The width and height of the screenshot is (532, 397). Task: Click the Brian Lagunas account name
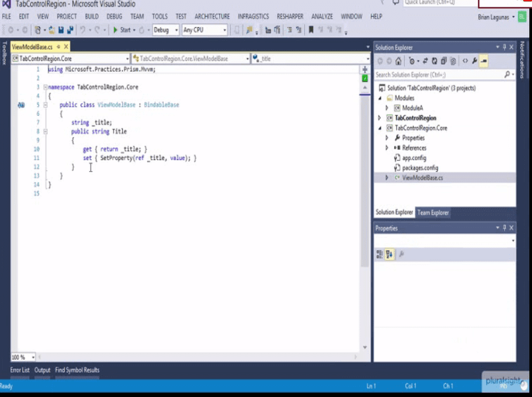(493, 17)
